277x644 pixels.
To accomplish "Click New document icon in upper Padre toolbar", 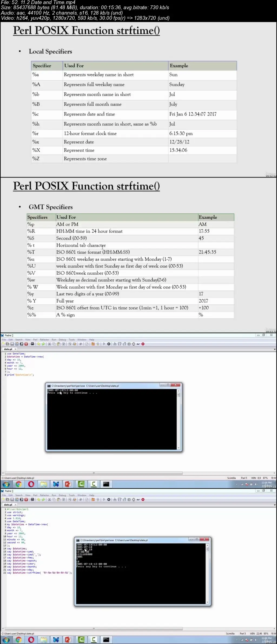I will 3,344.
